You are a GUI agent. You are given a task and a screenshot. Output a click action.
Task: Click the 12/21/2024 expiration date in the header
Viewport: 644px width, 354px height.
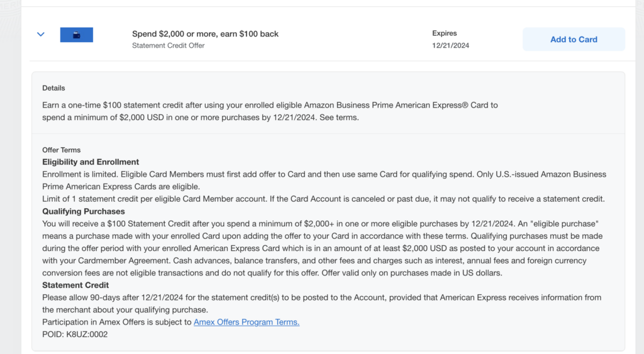click(450, 45)
